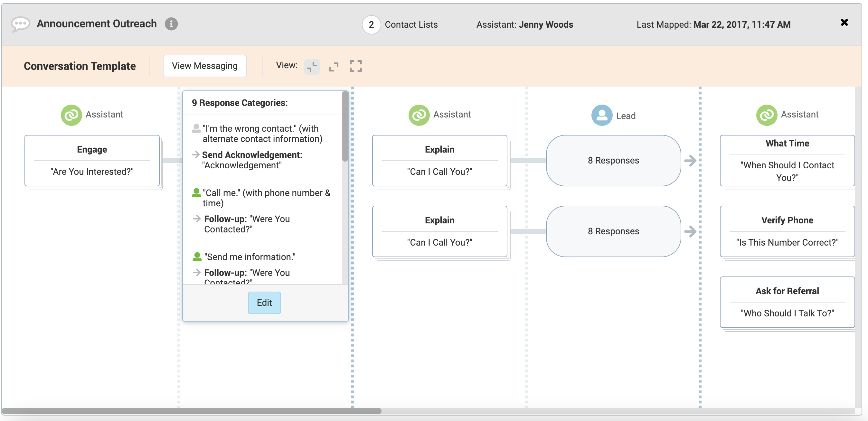Click the Assistant icon above Explain cards
Screen dimensions: 868x421
419,115
